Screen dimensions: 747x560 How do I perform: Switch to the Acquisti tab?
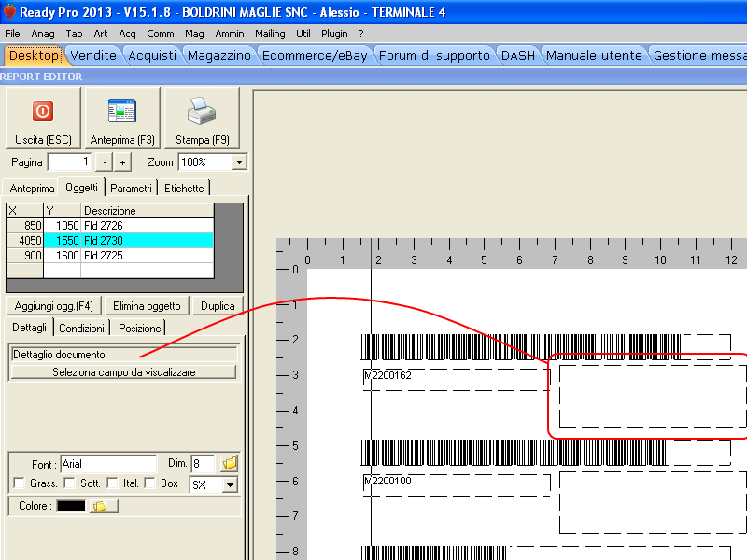pyautogui.click(x=152, y=56)
